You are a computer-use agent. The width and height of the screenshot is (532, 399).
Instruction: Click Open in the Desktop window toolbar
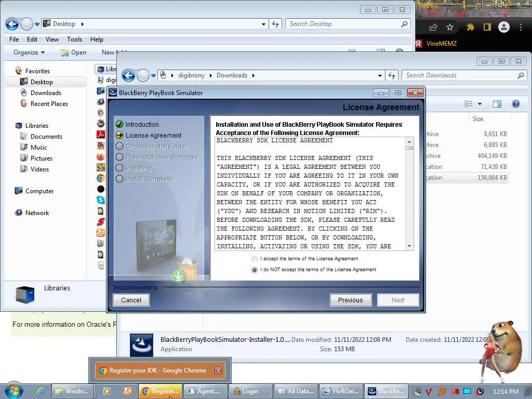coord(74,52)
